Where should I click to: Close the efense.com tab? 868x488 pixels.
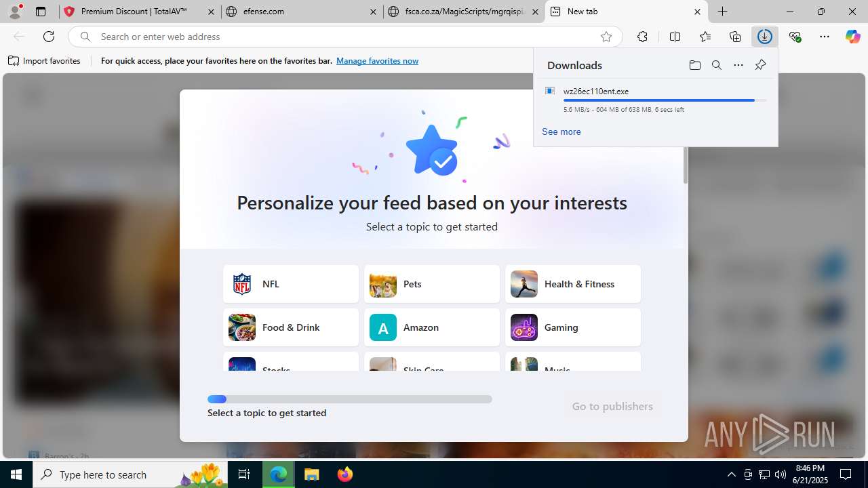pyautogui.click(x=374, y=12)
